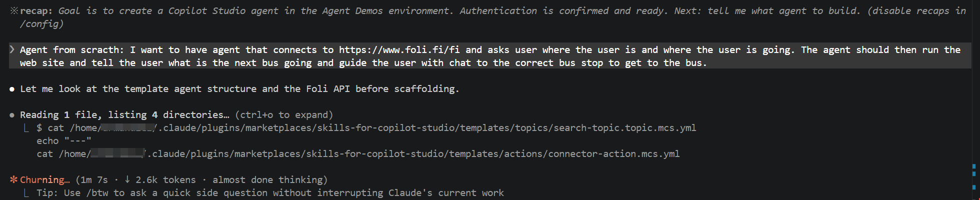Click the /config command text in recap
The height and width of the screenshot is (200, 980).
pyautogui.click(x=41, y=24)
